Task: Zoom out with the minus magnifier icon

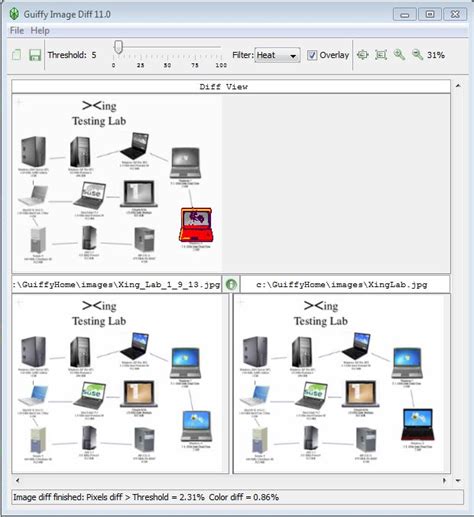Action: coord(417,55)
